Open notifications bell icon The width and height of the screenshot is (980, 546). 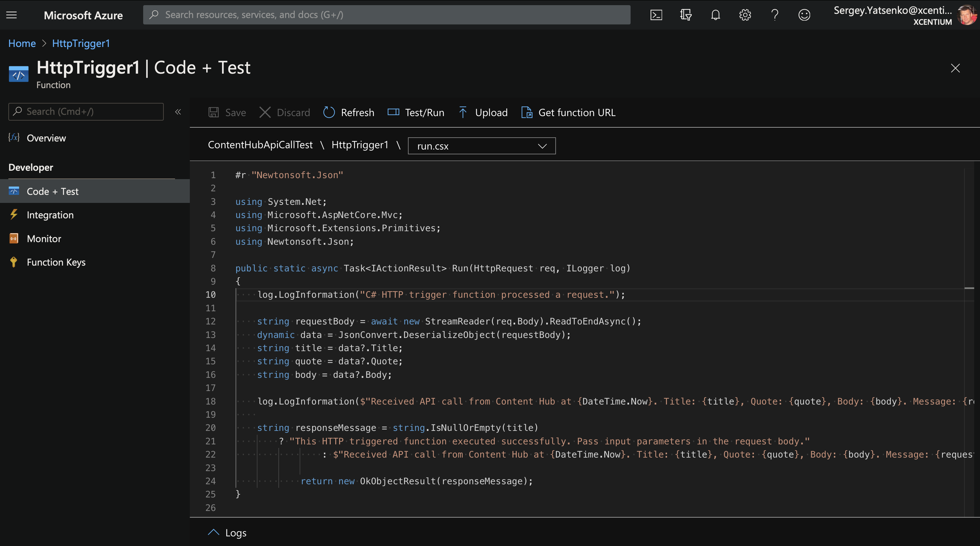click(x=715, y=15)
